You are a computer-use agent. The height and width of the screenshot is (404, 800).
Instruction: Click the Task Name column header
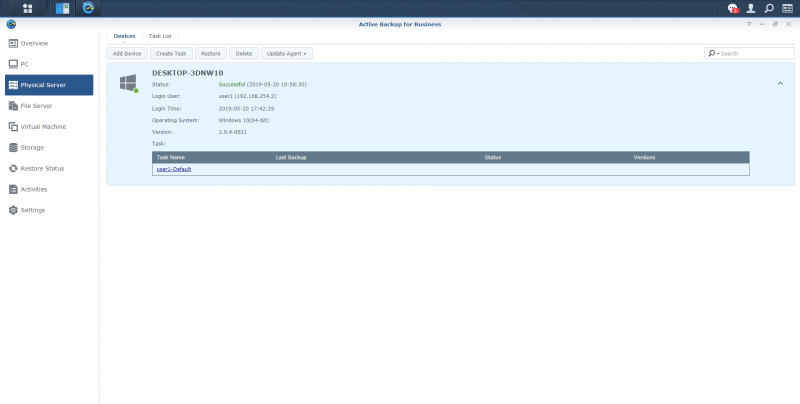[x=171, y=157]
